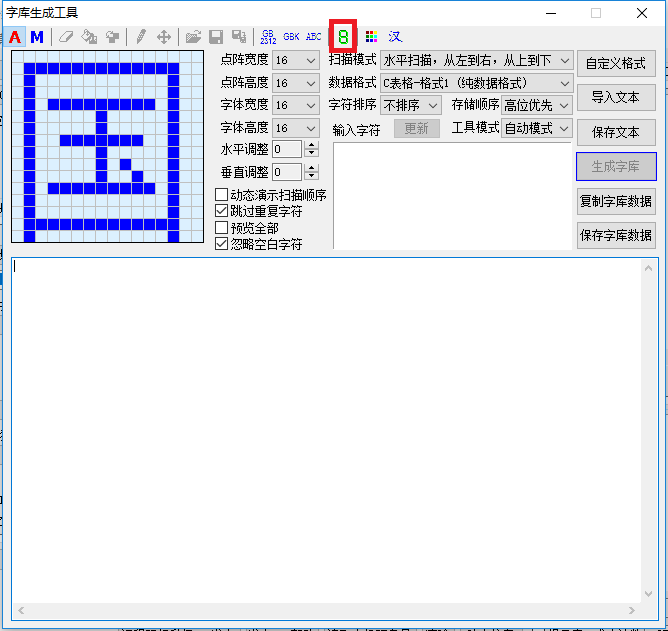Viewport: 668px width, 631px height.
Task: Enable 预览全部 checkbox
Action: [x=221, y=228]
